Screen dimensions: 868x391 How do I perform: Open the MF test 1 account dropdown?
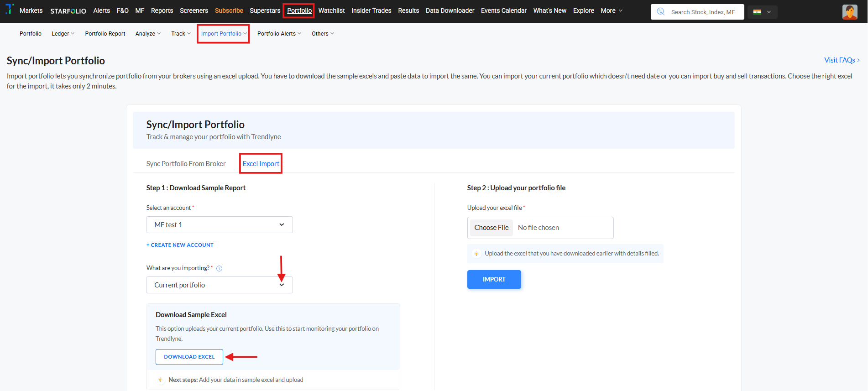(220, 225)
